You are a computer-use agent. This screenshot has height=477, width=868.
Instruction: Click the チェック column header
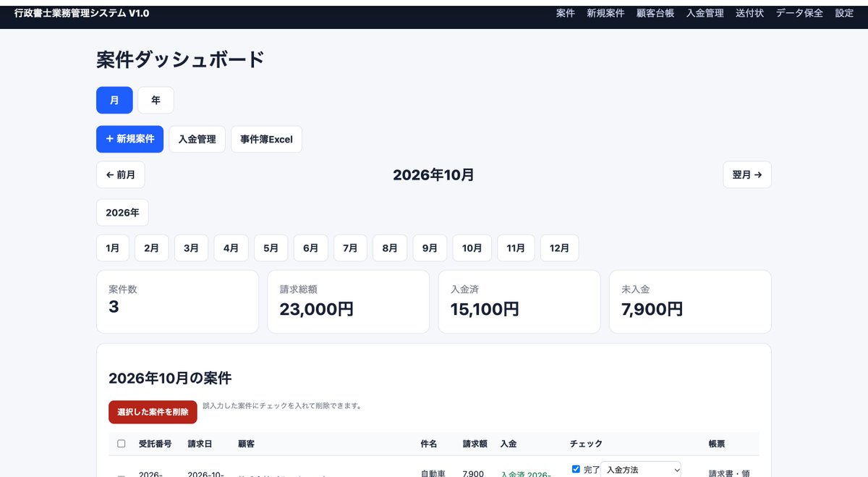[x=586, y=444]
